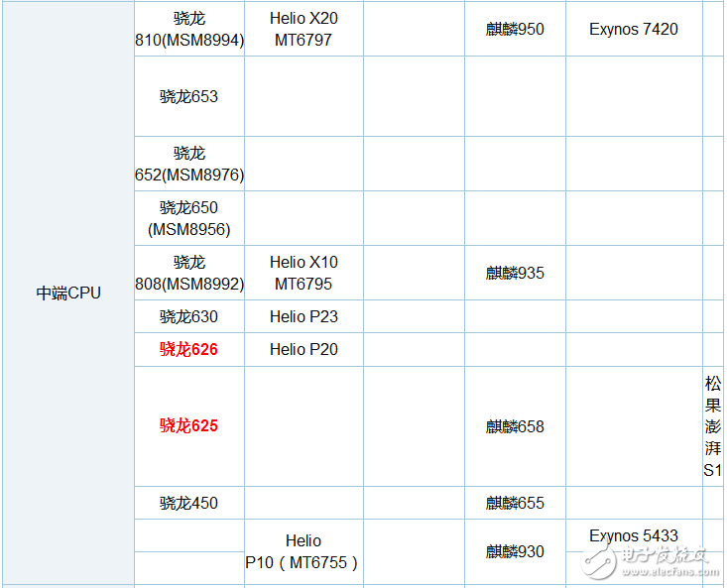The width and height of the screenshot is (727, 588).
Task: Click the elecfans watermark logo
Action: (650, 561)
